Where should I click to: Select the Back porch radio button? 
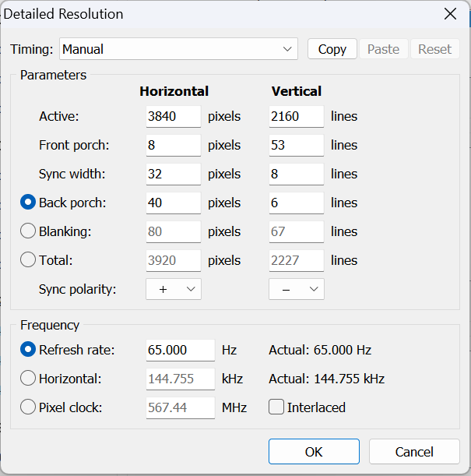coord(28,203)
